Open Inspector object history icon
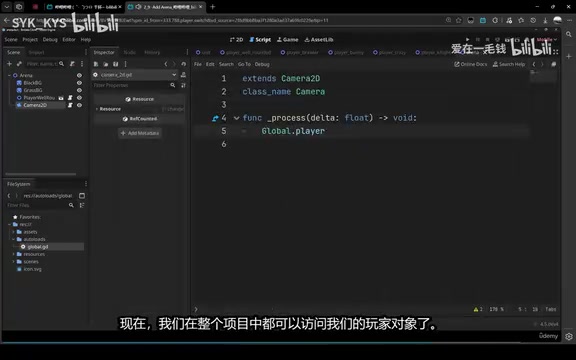Viewport: 576px width, 360px height. tap(183, 64)
